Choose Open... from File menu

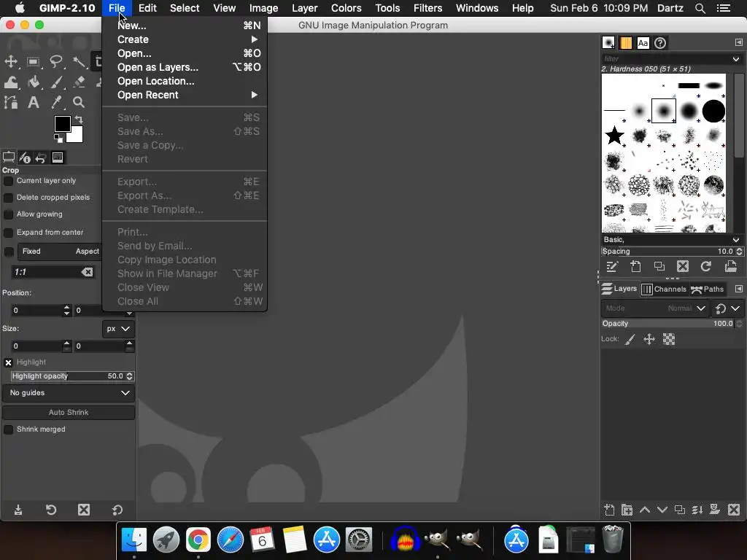click(185, 53)
